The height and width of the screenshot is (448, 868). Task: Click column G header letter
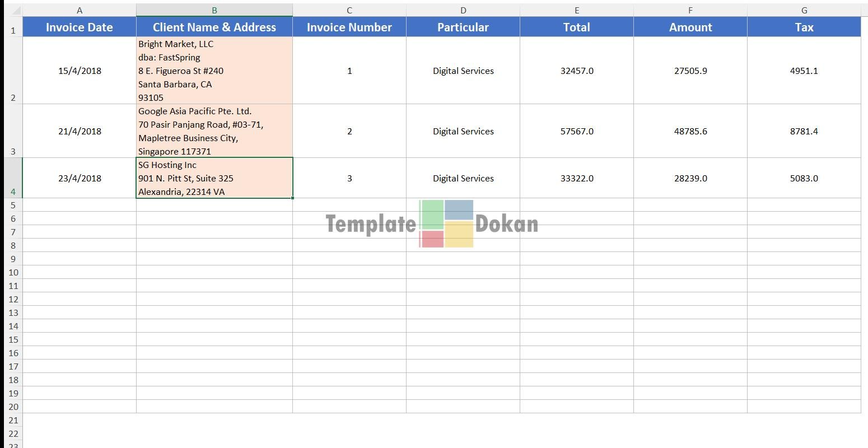tap(804, 10)
